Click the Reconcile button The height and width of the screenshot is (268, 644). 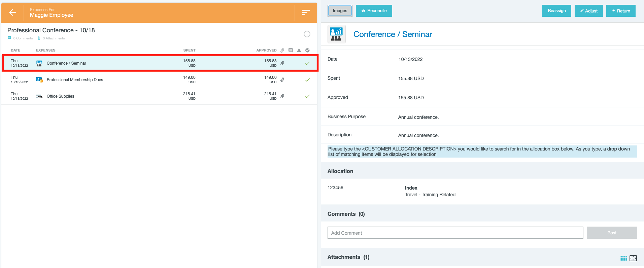point(374,11)
